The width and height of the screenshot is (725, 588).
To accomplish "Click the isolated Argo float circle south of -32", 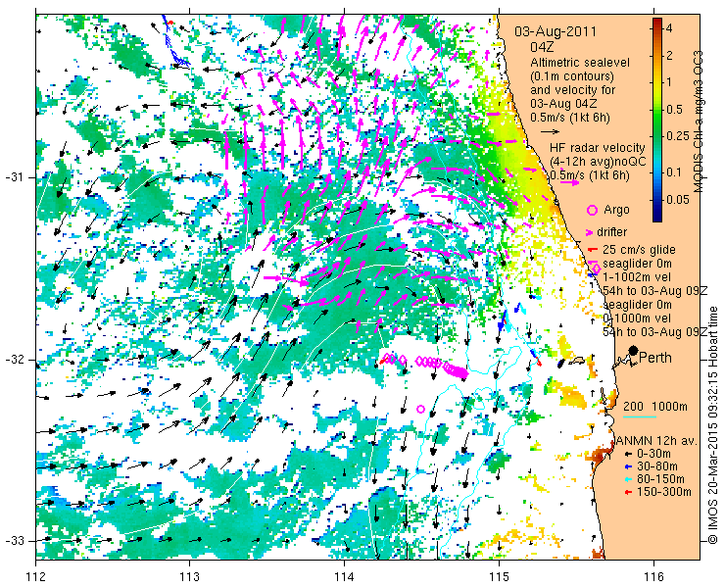I will tap(420, 409).
